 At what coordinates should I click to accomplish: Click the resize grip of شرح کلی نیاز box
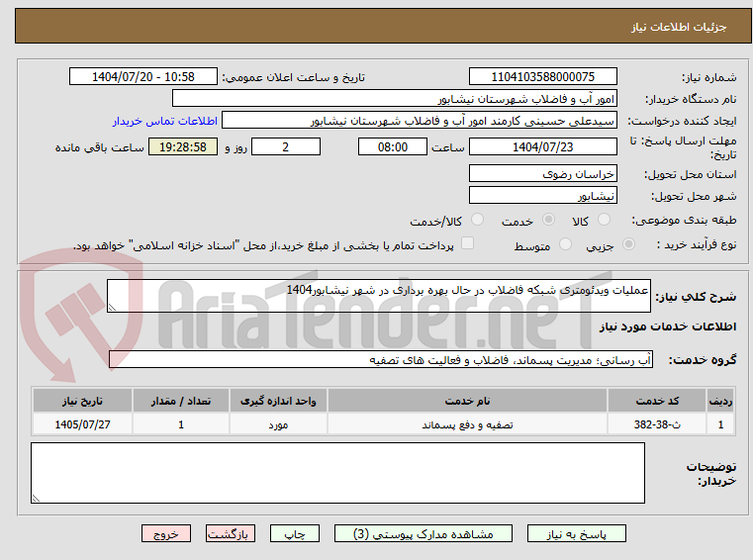(112, 308)
